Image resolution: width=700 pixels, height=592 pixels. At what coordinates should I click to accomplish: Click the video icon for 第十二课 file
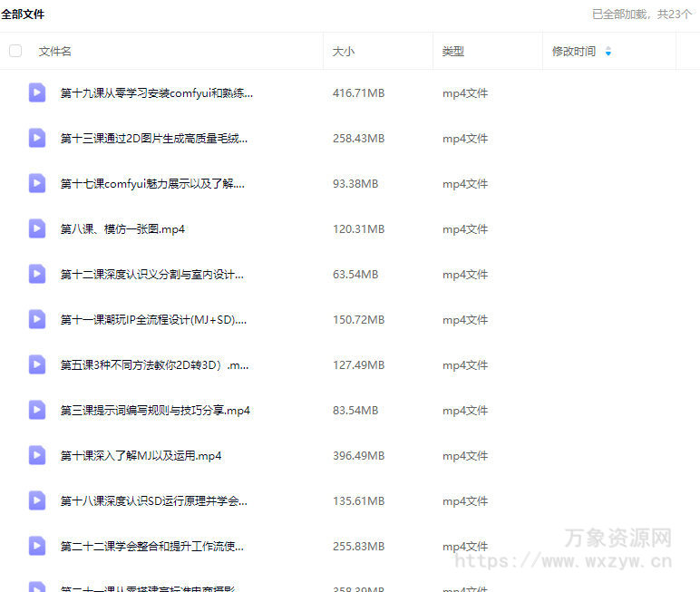37,274
